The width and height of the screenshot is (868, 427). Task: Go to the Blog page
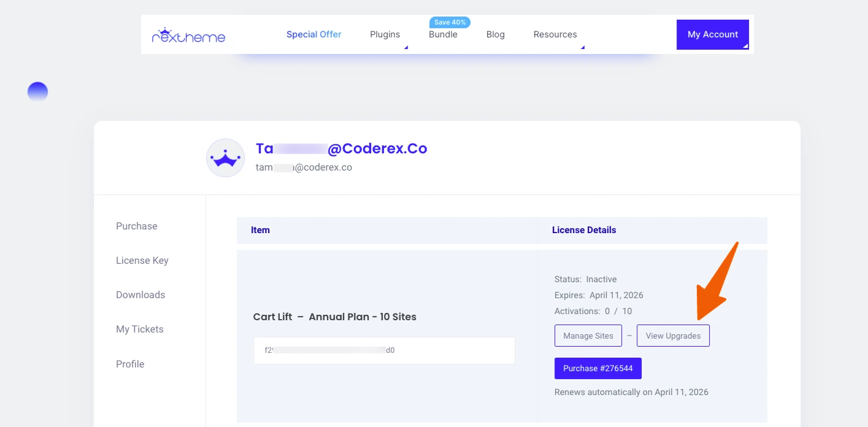[x=496, y=34]
